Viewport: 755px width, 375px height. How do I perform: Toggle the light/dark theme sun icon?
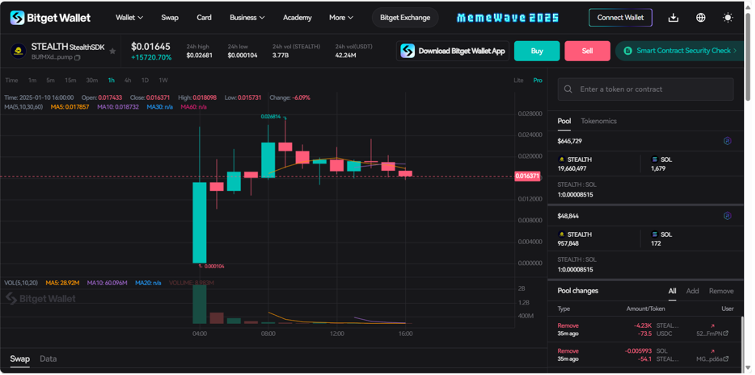point(728,18)
